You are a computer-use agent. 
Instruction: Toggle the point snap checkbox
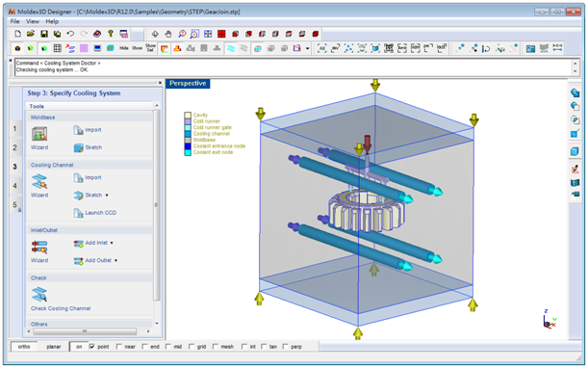(91, 347)
